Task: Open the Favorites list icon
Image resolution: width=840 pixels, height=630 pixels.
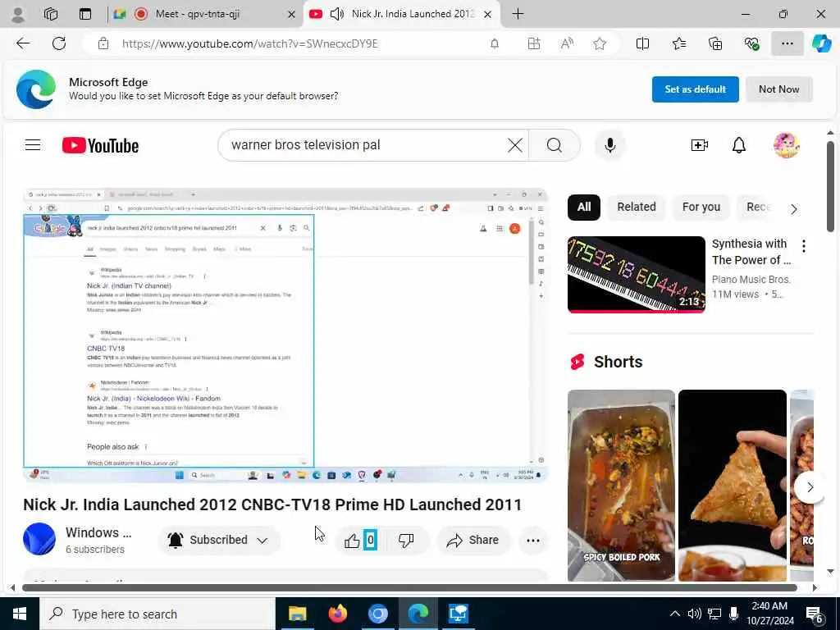Action: point(678,43)
